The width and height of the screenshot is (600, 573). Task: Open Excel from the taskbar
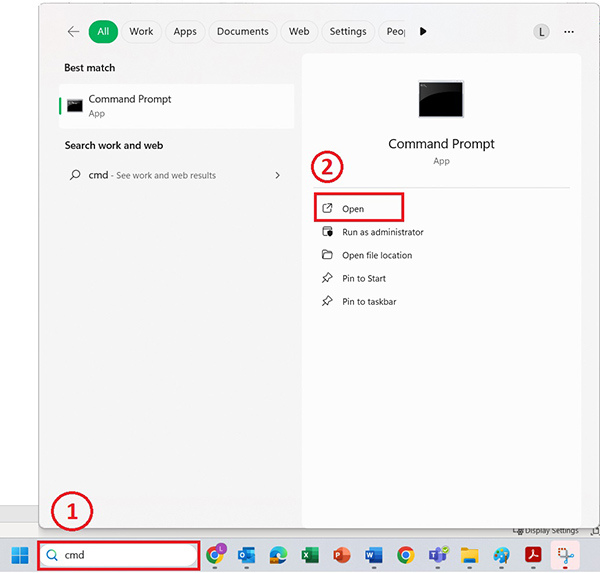tap(310, 555)
